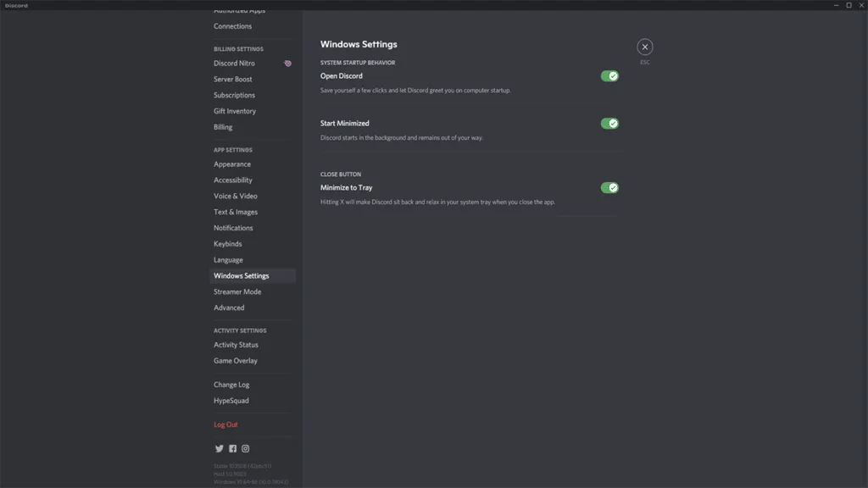
Task: Select Keybinds in the settings sidebar
Action: 228,244
